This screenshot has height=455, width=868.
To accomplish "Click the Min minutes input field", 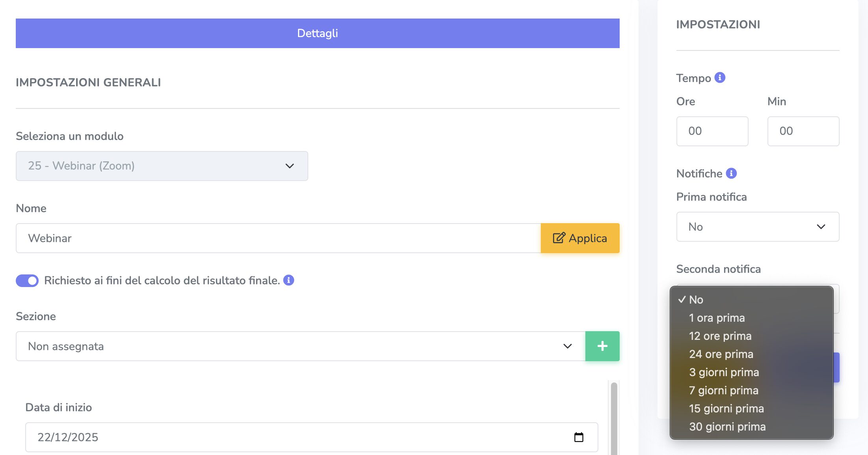I will click(803, 131).
